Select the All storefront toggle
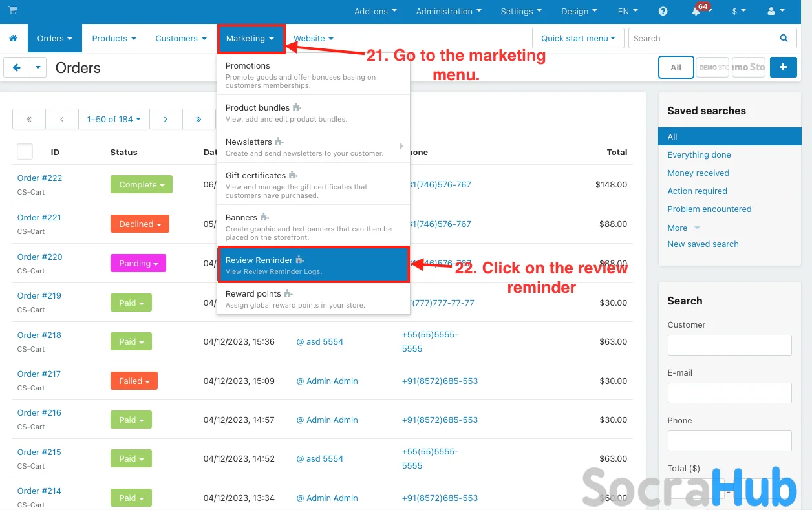812x510 pixels. [676, 67]
